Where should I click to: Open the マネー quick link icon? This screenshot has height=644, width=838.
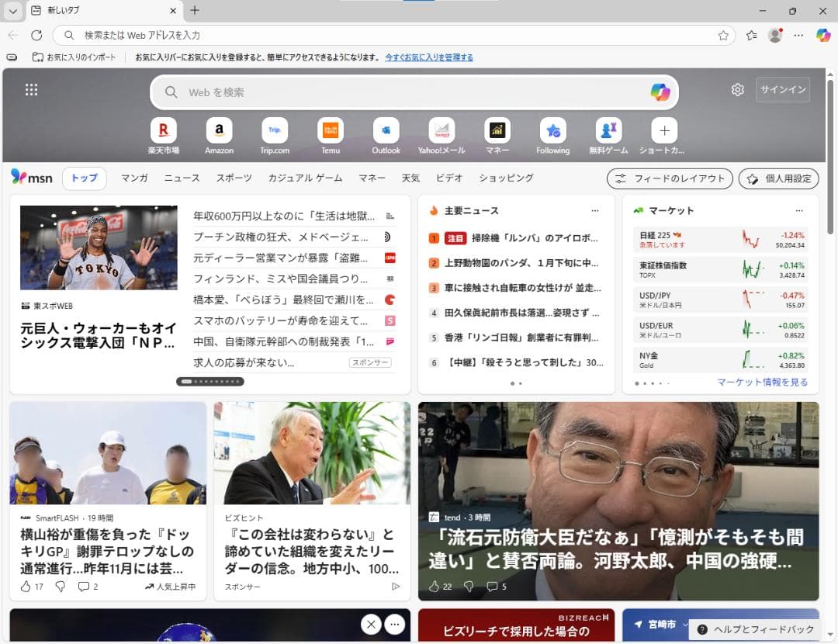[x=497, y=130]
